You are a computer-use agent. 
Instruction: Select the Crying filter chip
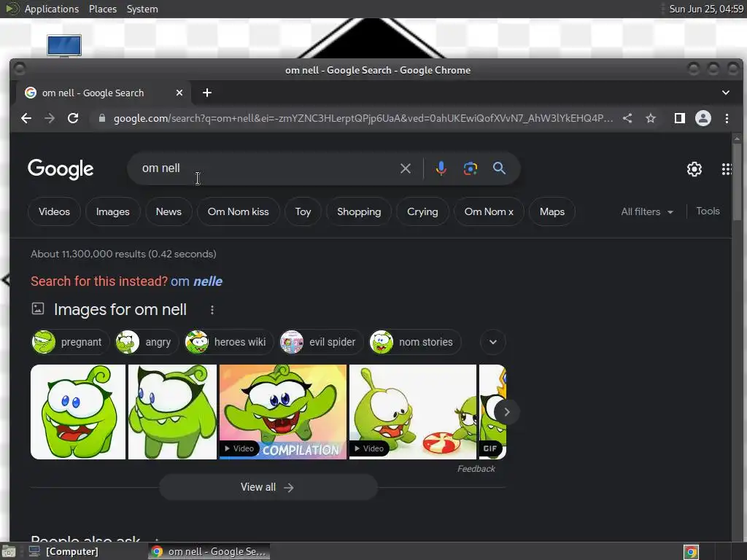click(422, 212)
